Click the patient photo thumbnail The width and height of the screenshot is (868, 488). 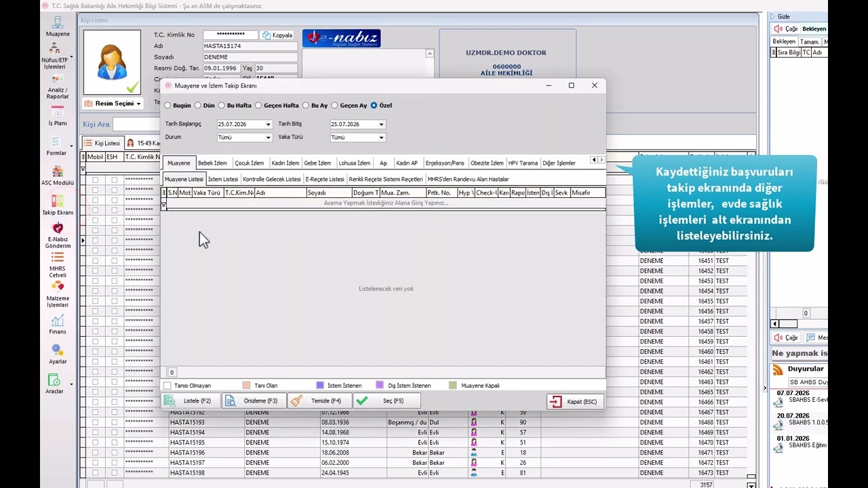click(113, 62)
